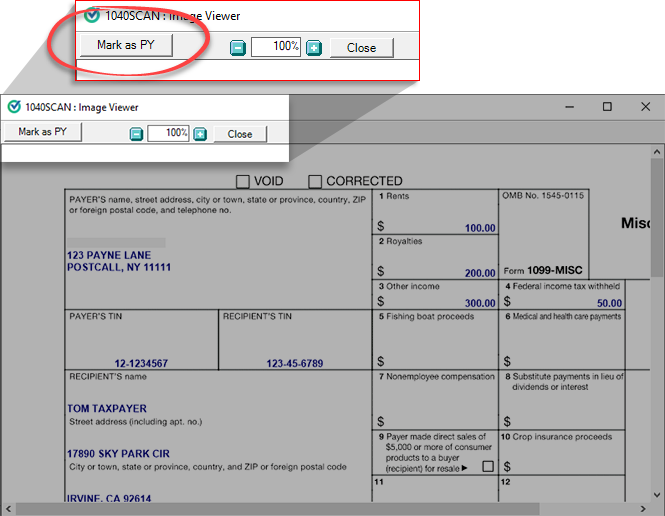Click the vertical scrollbar down arrow
665x516 pixels.
point(657,495)
